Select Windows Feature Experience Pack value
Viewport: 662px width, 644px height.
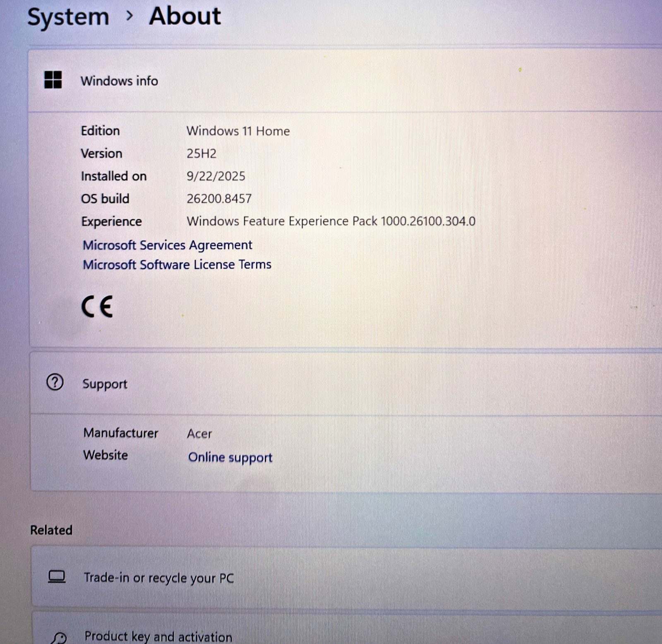pos(331,221)
